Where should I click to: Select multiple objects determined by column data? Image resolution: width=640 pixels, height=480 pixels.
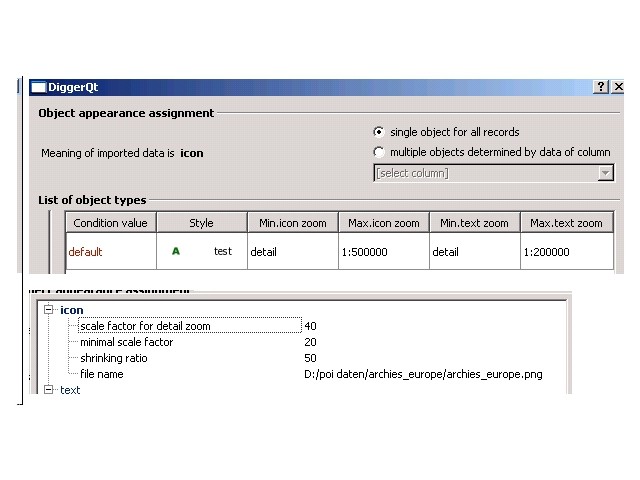pos(379,153)
